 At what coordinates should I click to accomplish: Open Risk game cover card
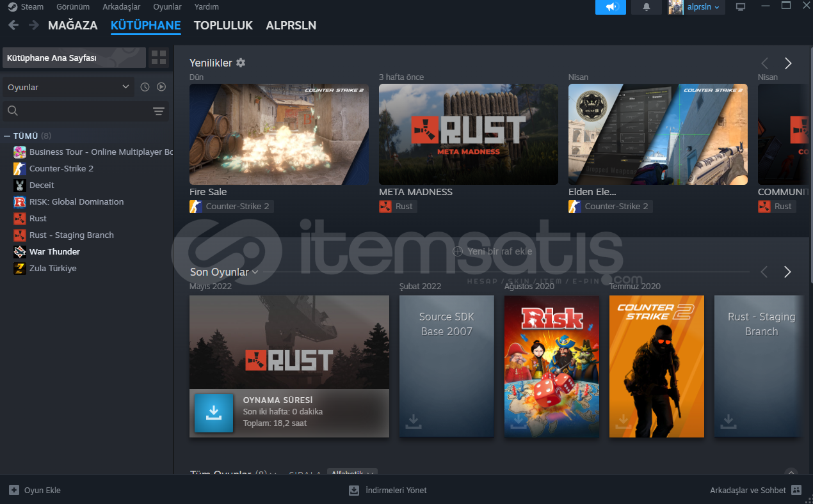coord(552,366)
